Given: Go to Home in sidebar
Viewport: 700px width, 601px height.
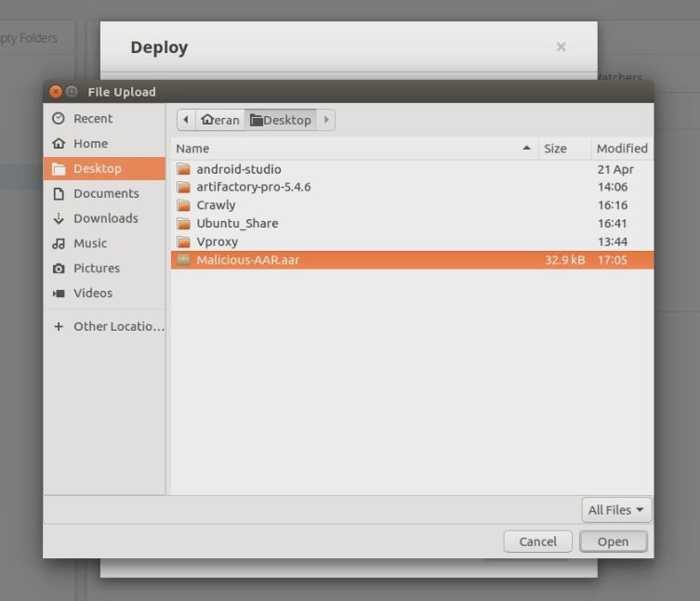Looking at the screenshot, I should (x=90, y=144).
